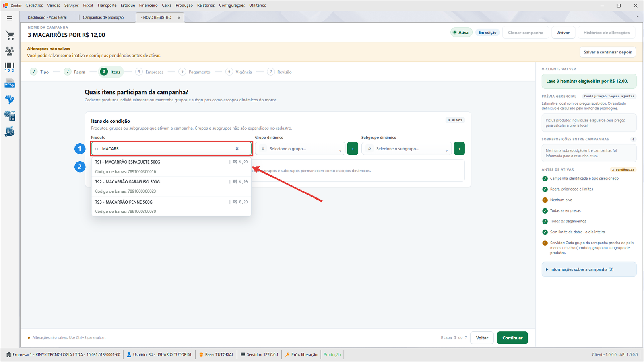Add the selected dynamic subgroup with plus
This screenshot has width=644, height=362.
pyautogui.click(x=459, y=149)
